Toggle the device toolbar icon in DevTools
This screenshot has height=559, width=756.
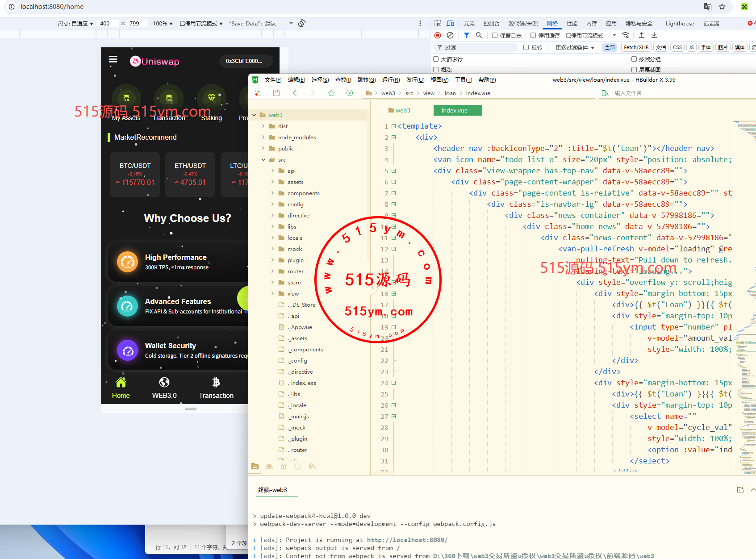tap(450, 23)
